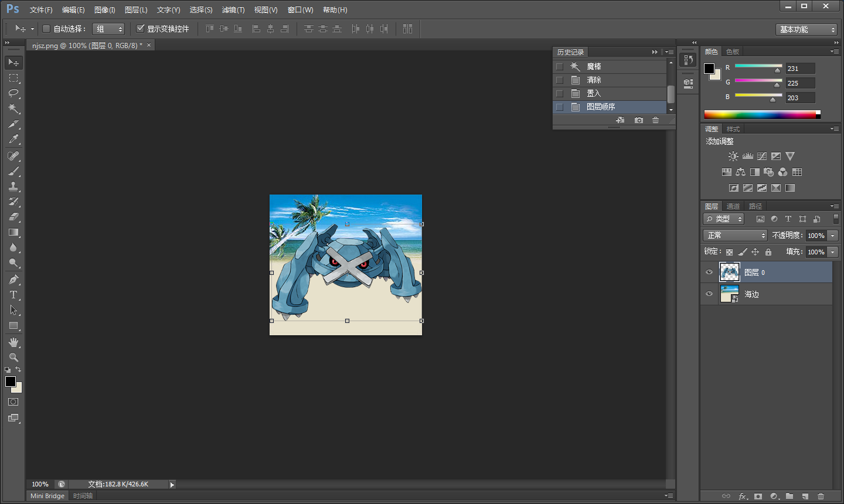Select the Hand tool
Viewport: 844px width, 504px height.
pos(13,342)
